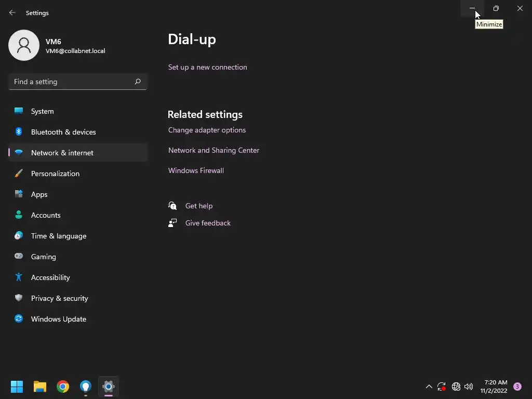Open the Tips lightbulb app
532x399 pixels.
click(x=86, y=387)
